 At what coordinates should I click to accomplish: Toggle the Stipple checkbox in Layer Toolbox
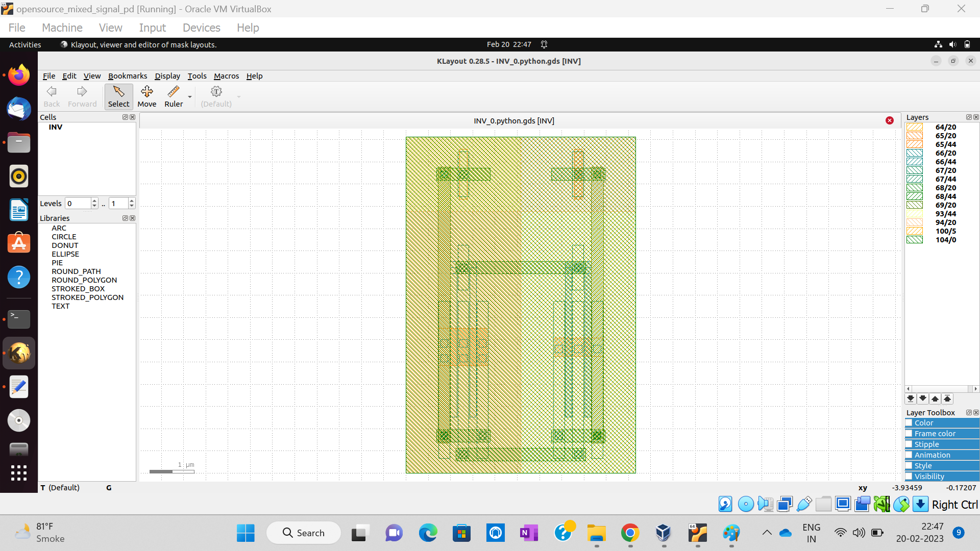tap(909, 444)
